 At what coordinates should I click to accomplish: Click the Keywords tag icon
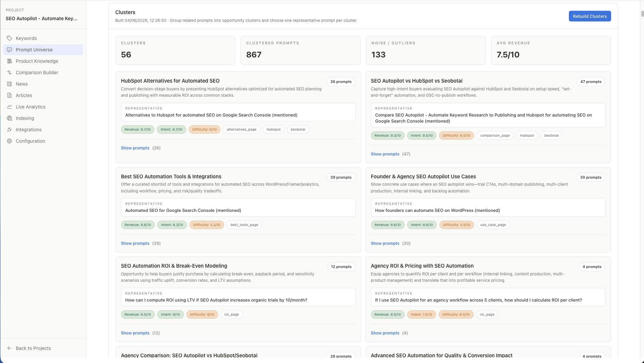point(9,38)
